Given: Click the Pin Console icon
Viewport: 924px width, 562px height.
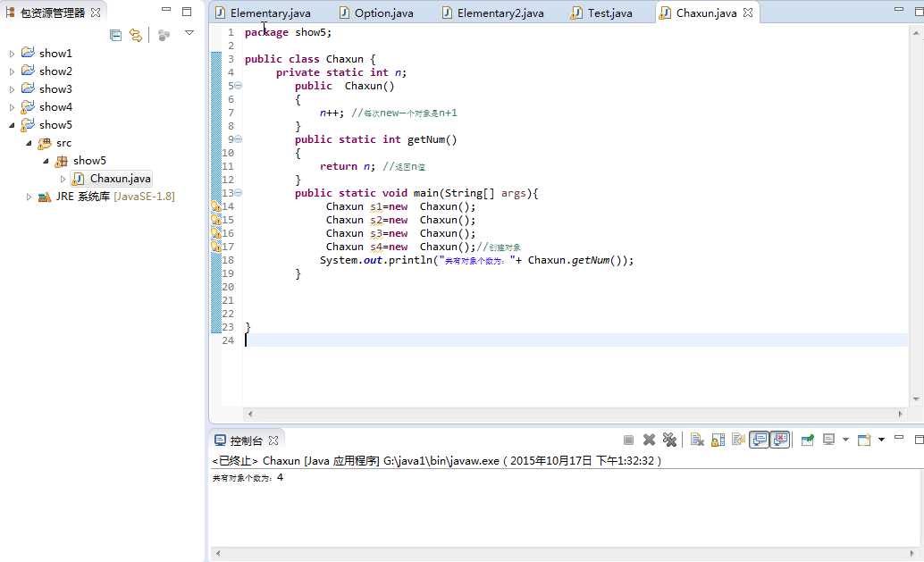Looking at the screenshot, I should click(807, 440).
